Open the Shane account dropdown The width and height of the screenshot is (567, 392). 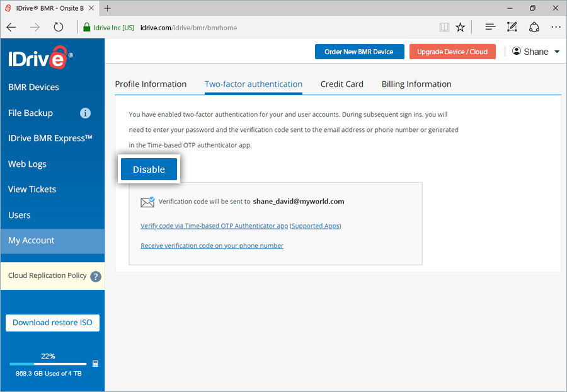click(535, 51)
